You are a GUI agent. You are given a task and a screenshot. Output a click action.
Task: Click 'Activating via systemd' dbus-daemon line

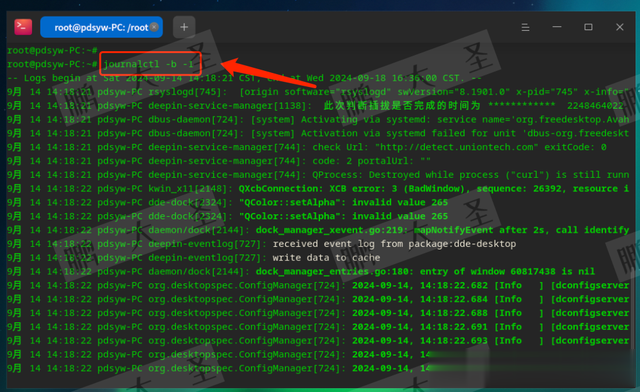coord(318,120)
